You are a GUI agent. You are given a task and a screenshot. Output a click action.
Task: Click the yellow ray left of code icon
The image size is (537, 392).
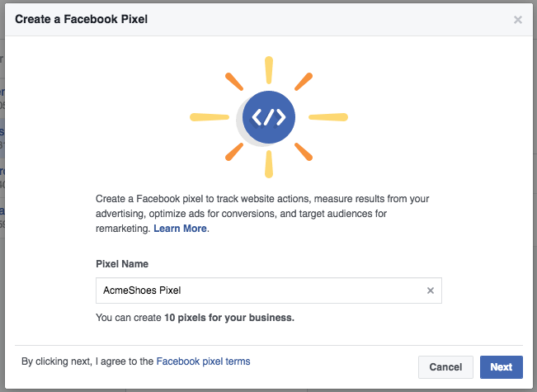(x=210, y=117)
